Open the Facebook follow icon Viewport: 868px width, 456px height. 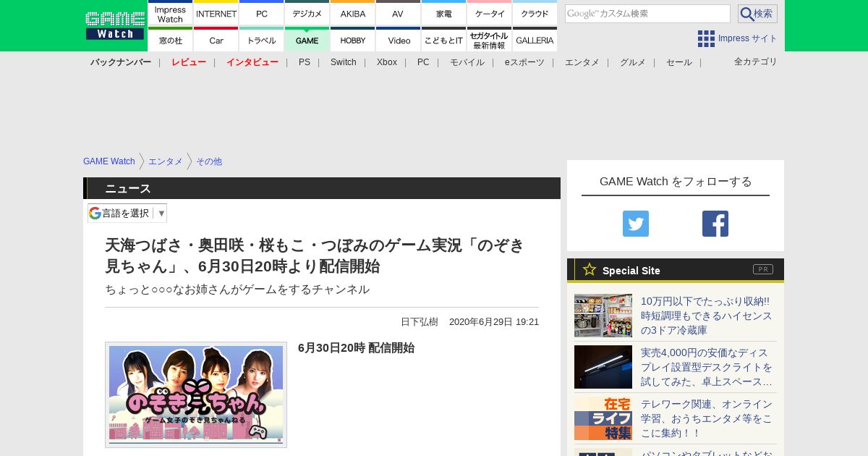click(715, 224)
